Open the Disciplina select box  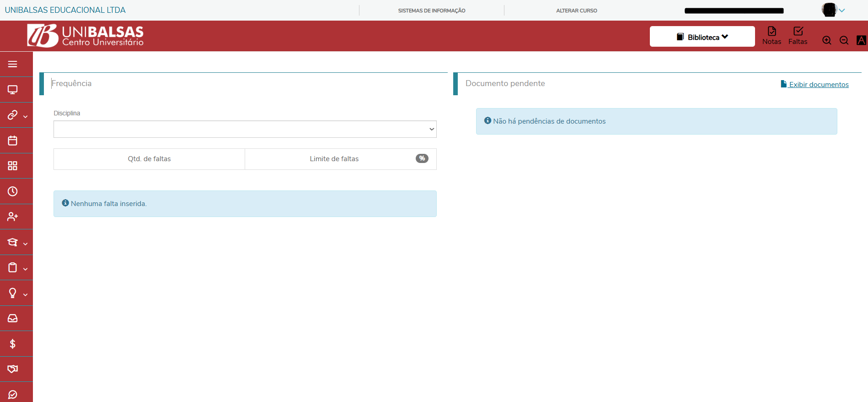[245, 129]
